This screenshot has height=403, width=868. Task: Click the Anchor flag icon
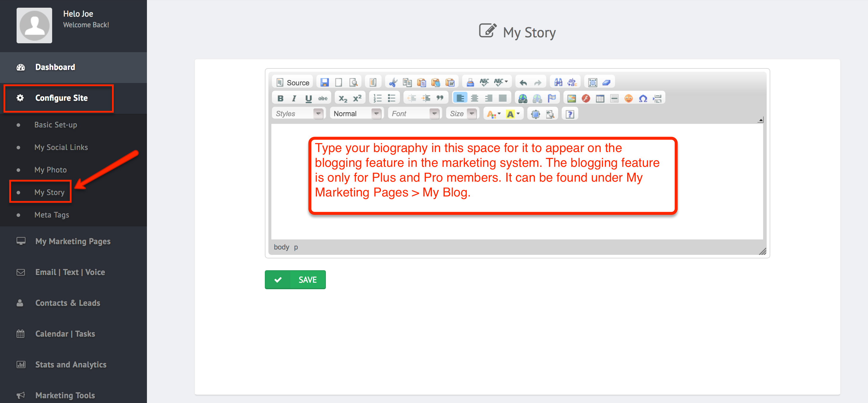(x=552, y=98)
